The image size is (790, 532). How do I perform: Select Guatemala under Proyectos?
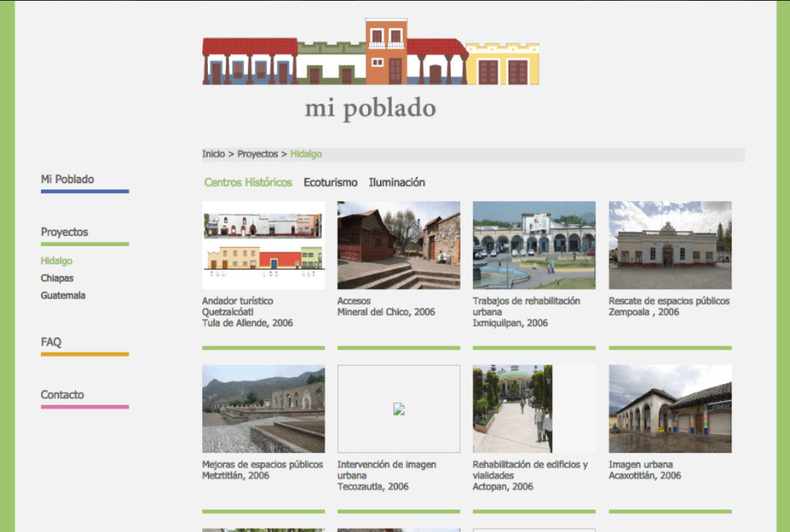pos(63,295)
